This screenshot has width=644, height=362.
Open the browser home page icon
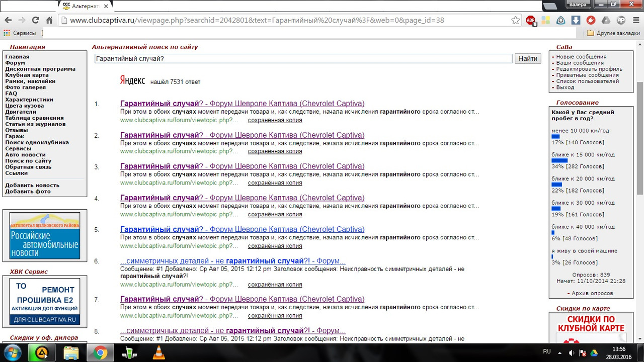click(x=49, y=20)
